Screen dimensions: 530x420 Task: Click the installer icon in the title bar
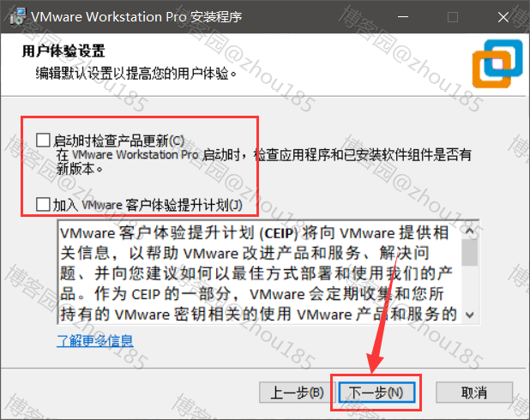coord(17,16)
